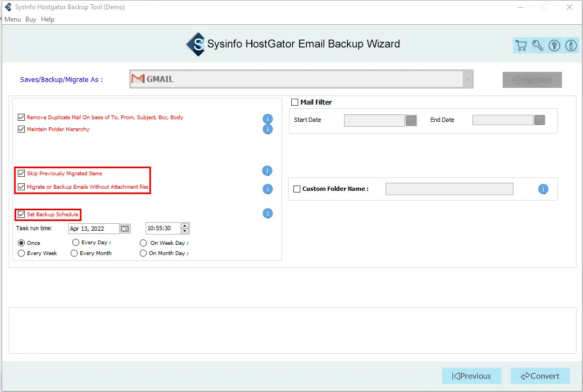Image resolution: width=583 pixels, height=392 pixels.
Task: Click the 10:55:30 time field
Action: (163, 229)
